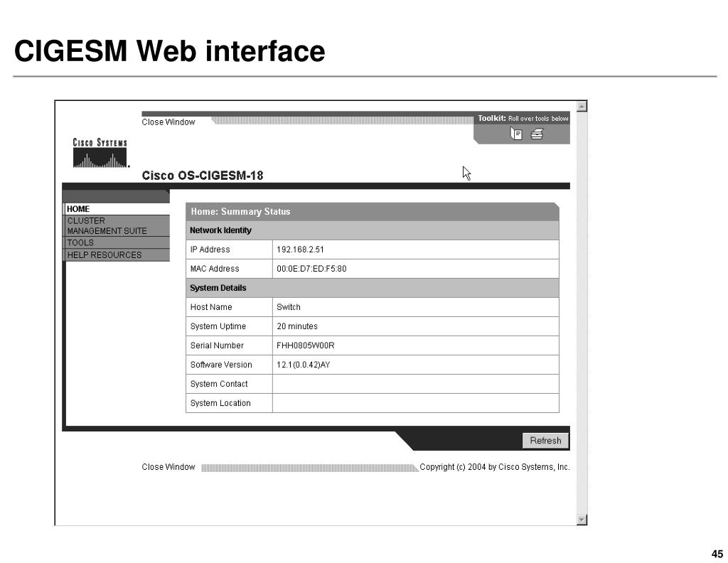The width and height of the screenshot is (728, 563).
Task: Open the TOOLS menu item
Action: (x=117, y=242)
